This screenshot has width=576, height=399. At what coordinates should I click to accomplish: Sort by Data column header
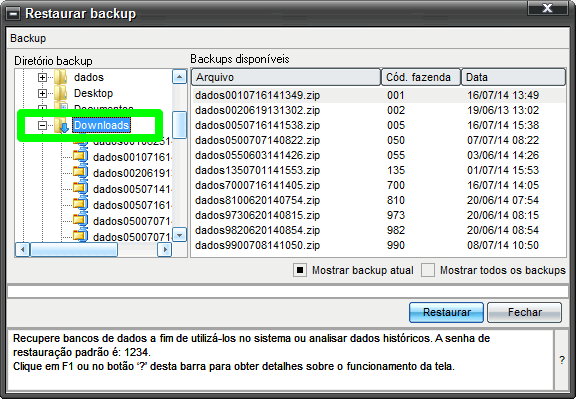[513, 77]
